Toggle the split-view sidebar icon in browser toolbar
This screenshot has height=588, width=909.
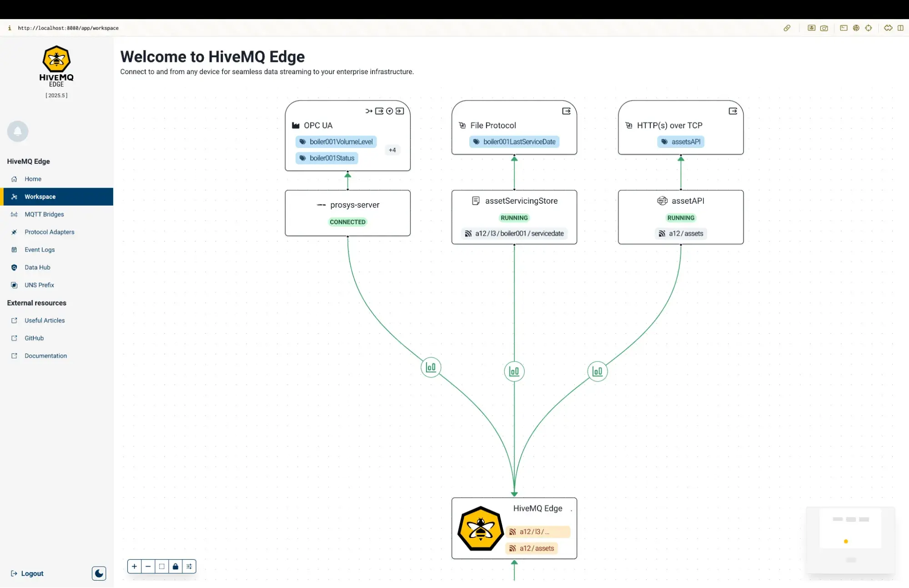pyautogui.click(x=900, y=28)
